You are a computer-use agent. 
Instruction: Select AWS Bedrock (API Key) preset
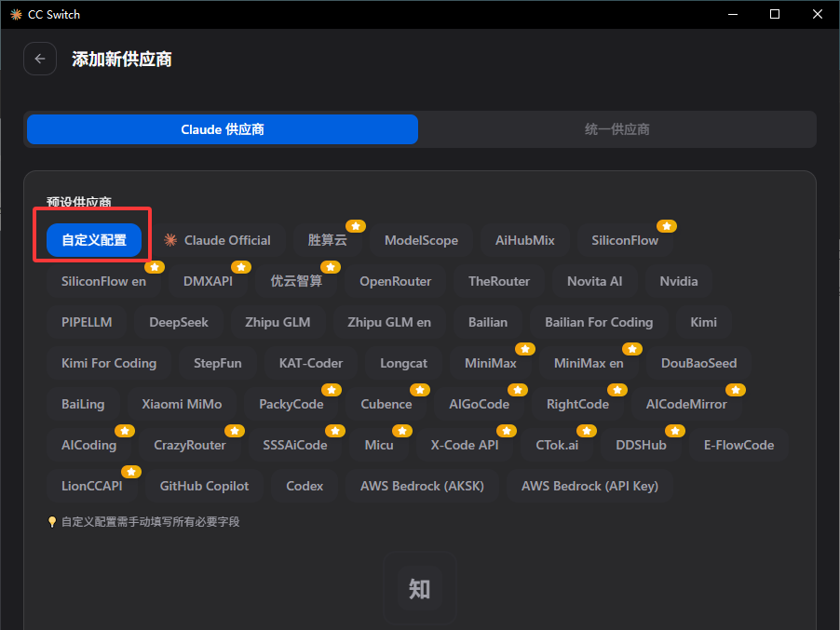click(589, 486)
